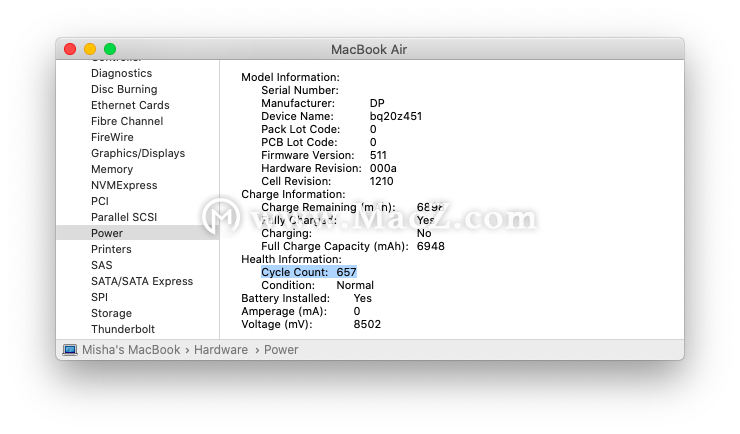Click the Amperage (mA) line
740x434 pixels.
click(301, 311)
